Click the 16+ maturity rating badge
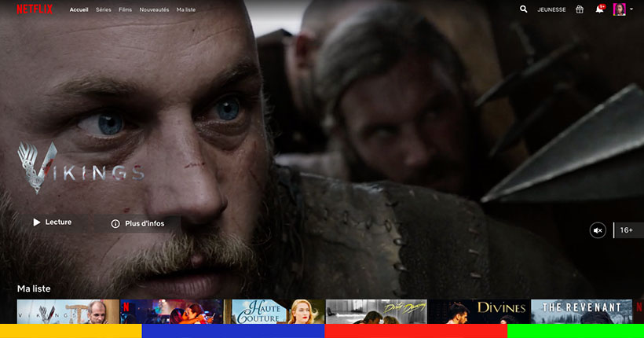 tap(628, 230)
